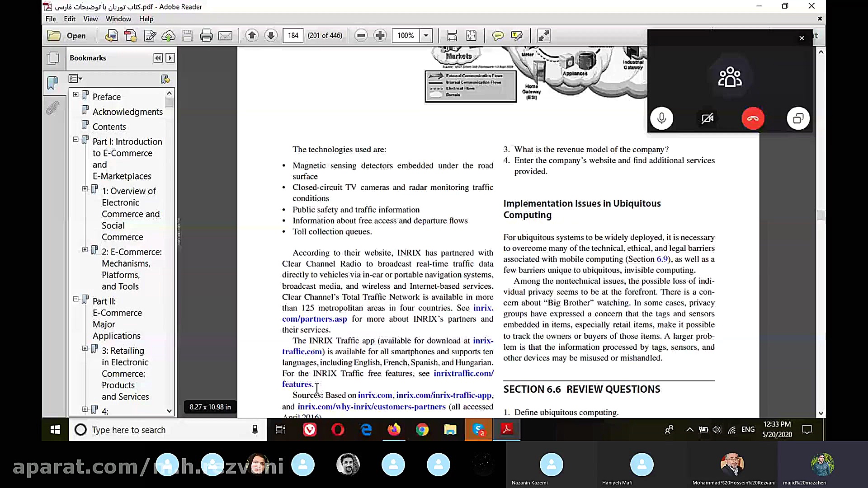Image resolution: width=868 pixels, height=488 pixels.
Task: Zoom in using the plus button
Action: (380, 35)
